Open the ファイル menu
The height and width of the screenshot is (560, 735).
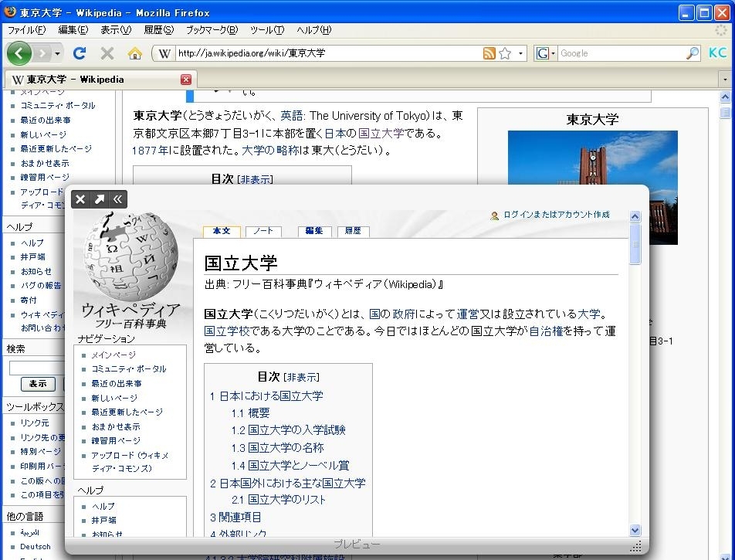point(27,30)
